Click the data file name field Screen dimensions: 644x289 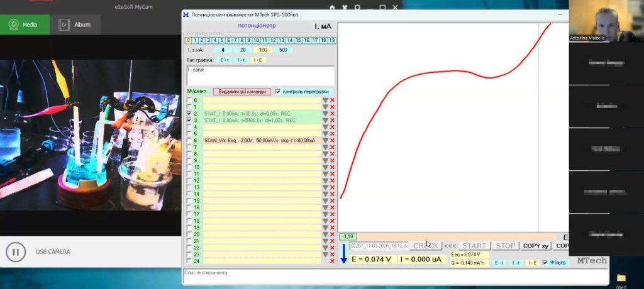pyautogui.click(x=379, y=246)
